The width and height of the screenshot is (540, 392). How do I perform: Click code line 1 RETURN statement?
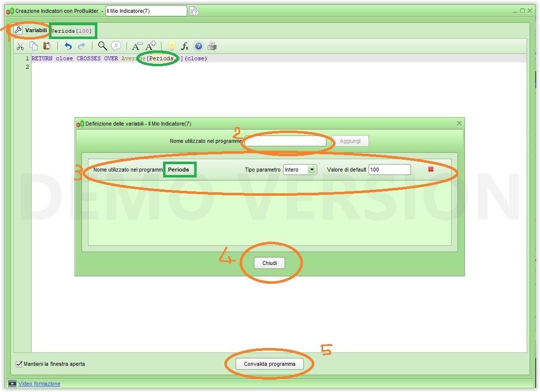coord(119,58)
